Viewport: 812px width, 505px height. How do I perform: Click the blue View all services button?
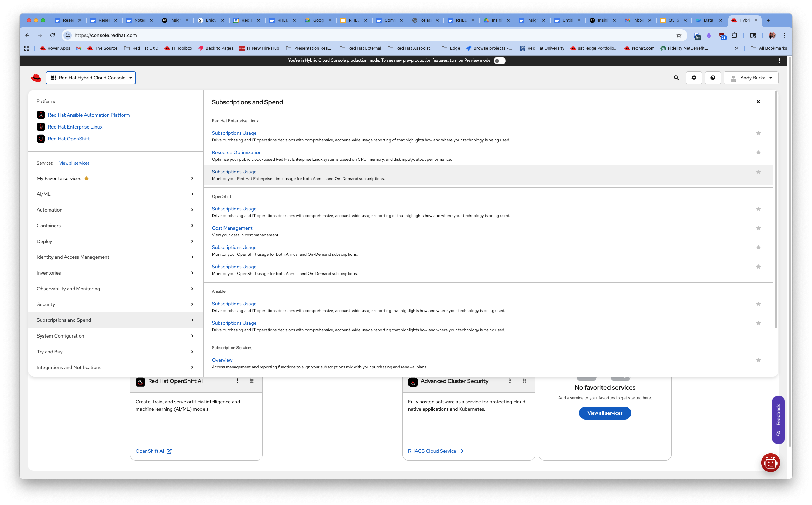pyautogui.click(x=605, y=413)
